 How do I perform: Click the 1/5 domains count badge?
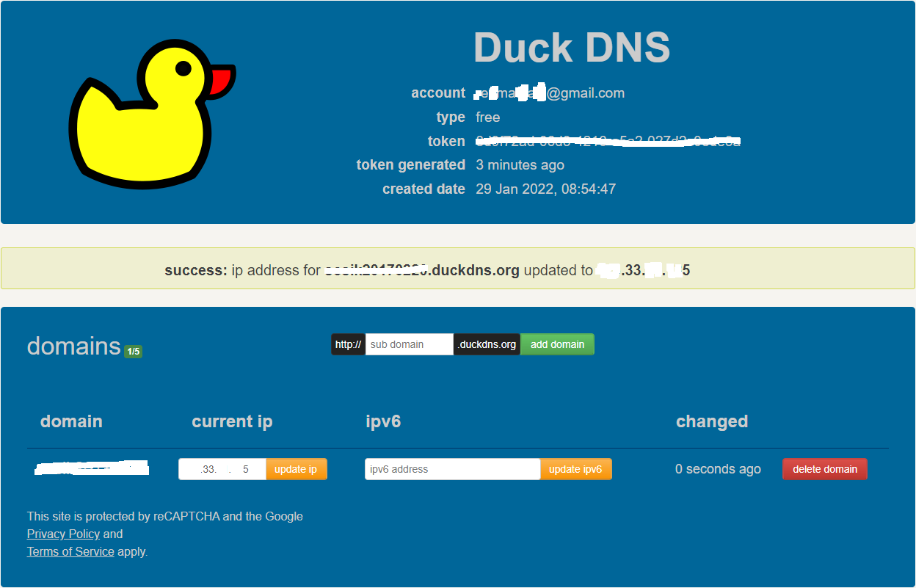pyautogui.click(x=133, y=352)
